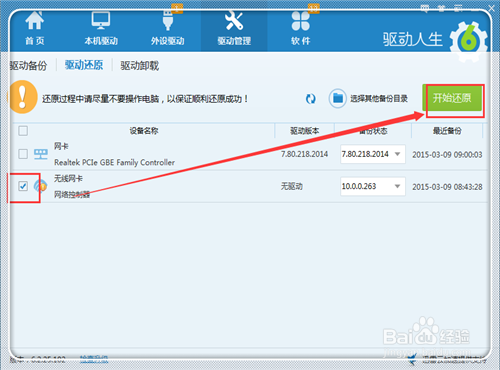Check the 网卡 Realtek row checkbox

pos(23,154)
